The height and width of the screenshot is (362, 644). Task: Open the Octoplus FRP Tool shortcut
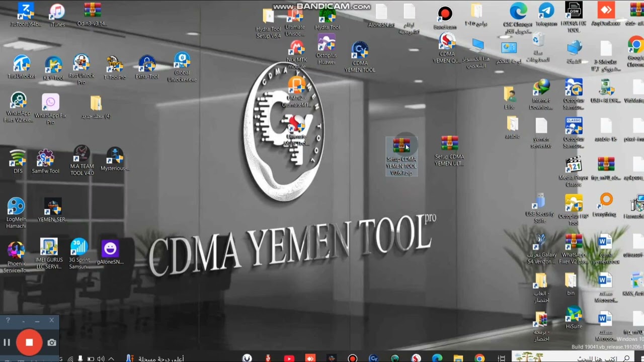point(574,210)
